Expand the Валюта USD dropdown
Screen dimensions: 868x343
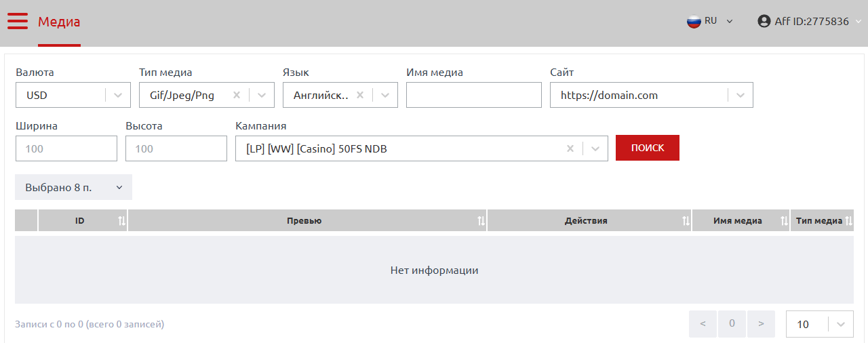[x=118, y=96]
